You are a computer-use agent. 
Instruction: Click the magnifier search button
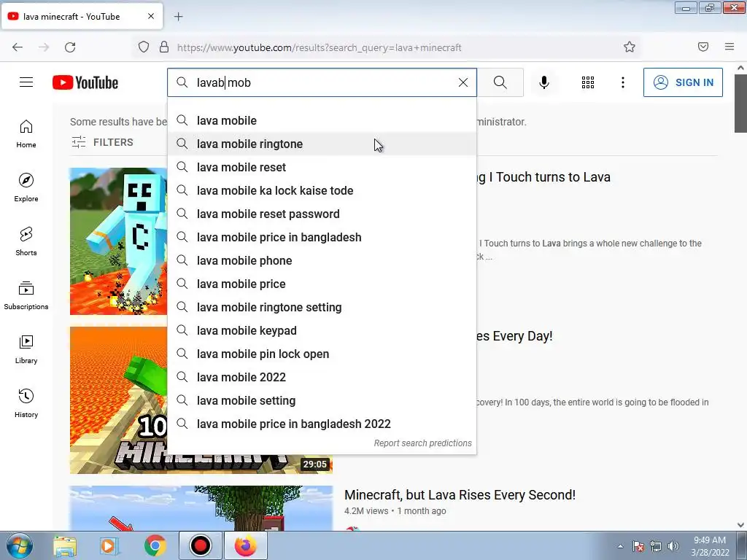[500, 82]
